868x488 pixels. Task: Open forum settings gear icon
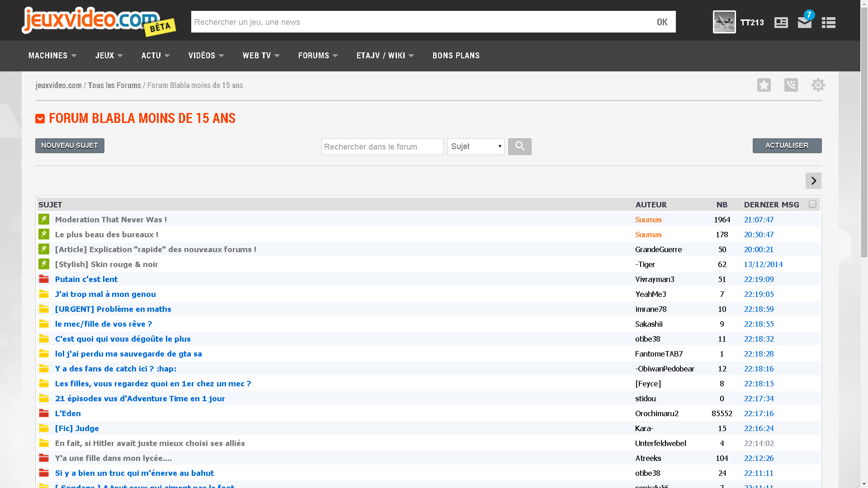point(818,85)
